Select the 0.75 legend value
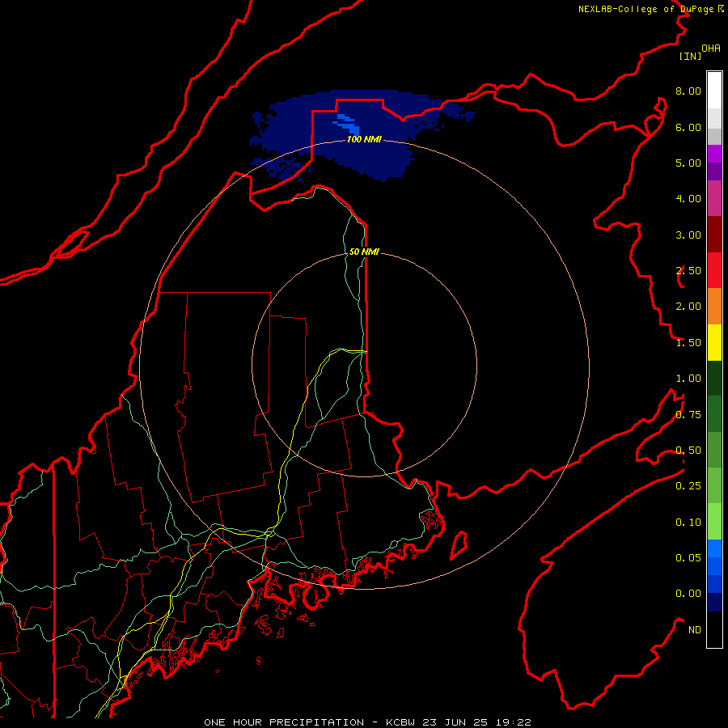The width and height of the screenshot is (728, 728). tap(688, 415)
